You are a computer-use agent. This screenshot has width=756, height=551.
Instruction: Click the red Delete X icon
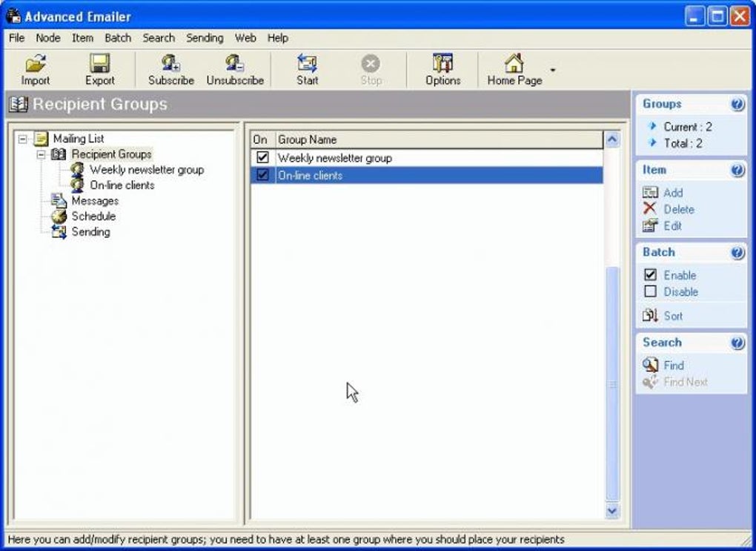pos(649,208)
